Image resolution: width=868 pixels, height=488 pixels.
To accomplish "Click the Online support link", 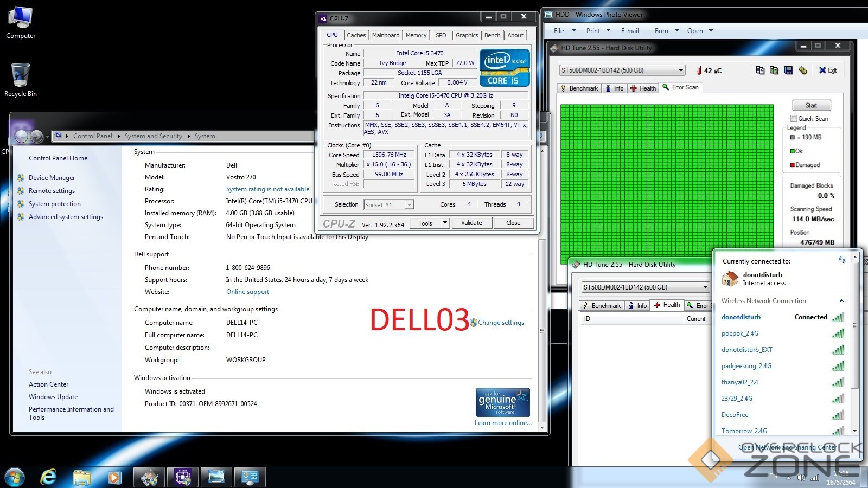I will click(247, 292).
